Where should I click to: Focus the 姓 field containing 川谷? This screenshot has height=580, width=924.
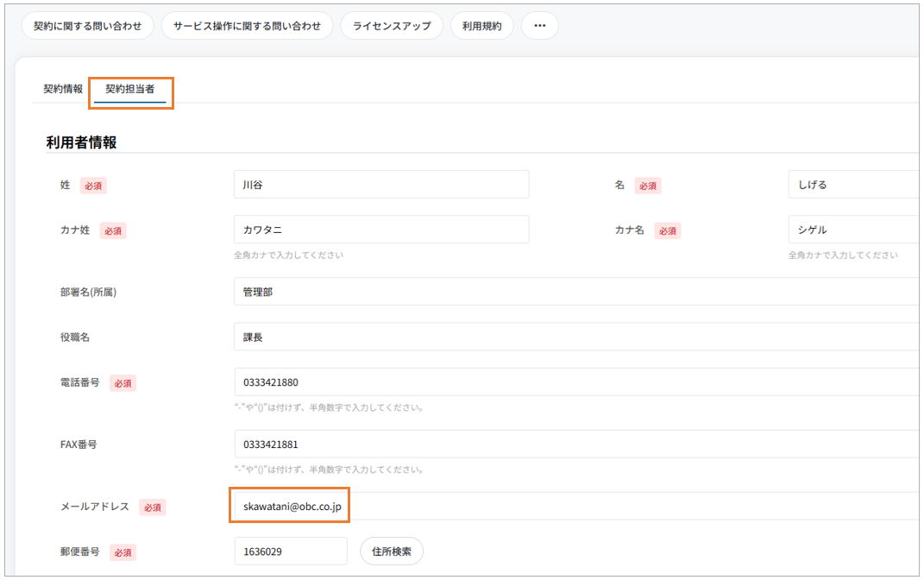coord(381,185)
